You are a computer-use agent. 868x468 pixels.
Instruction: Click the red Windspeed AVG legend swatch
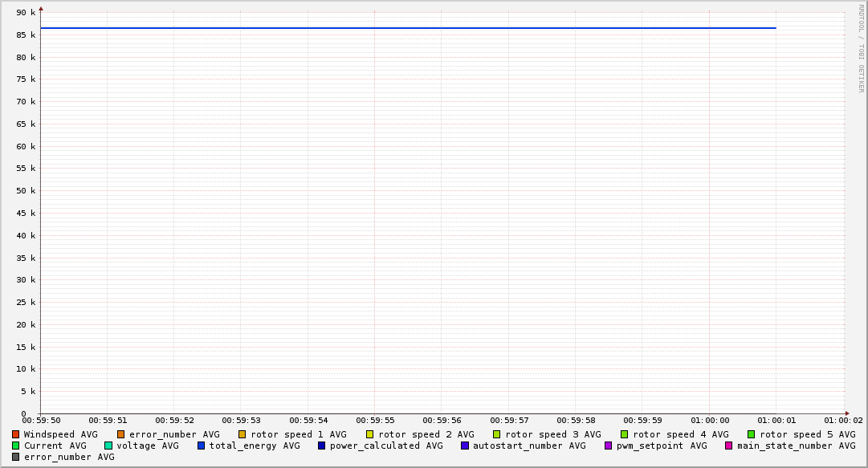[x=15, y=434]
